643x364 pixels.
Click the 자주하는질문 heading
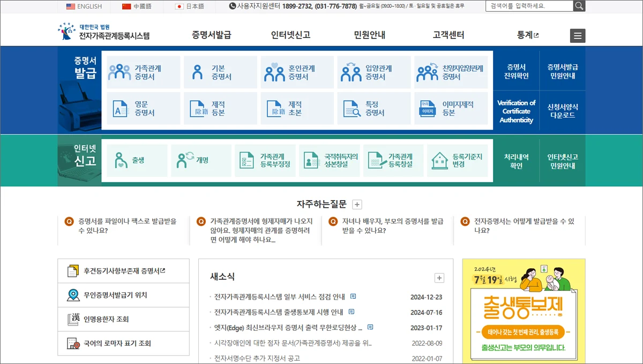[322, 204]
